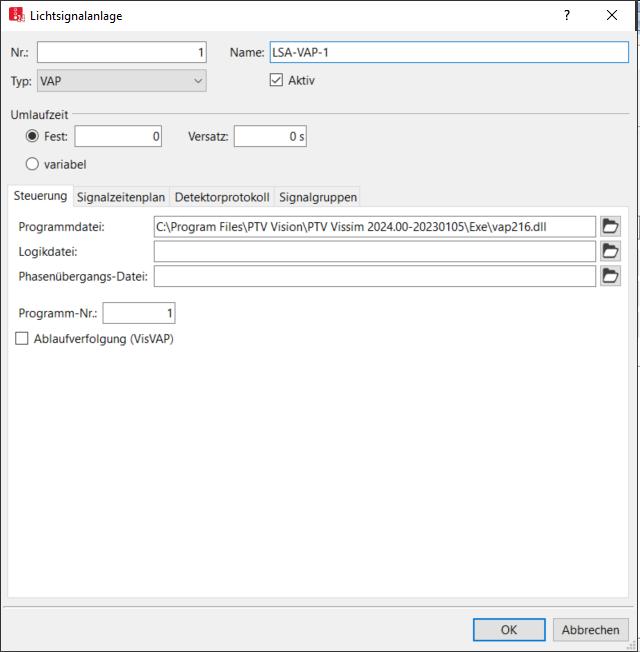Switch to the Signalzeitenplan tab
This screenshot has width=640, height=652.
(x=120, y=197)
